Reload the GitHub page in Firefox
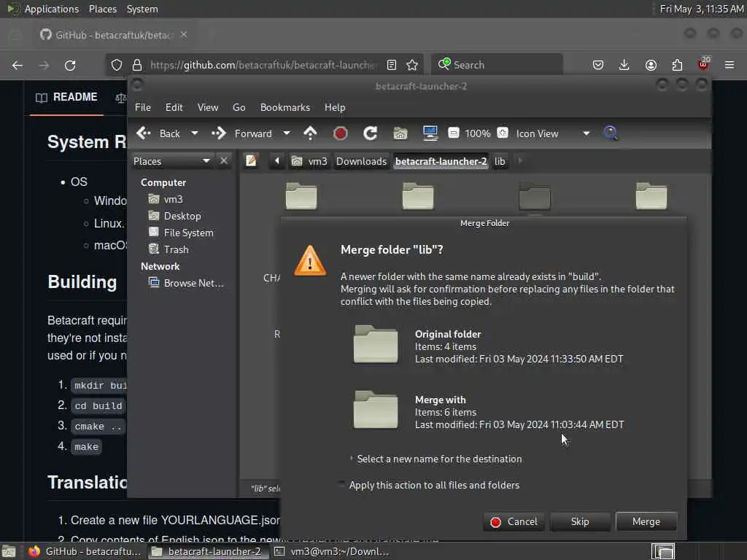Viewport: 747px width, 560px height. 70,65
